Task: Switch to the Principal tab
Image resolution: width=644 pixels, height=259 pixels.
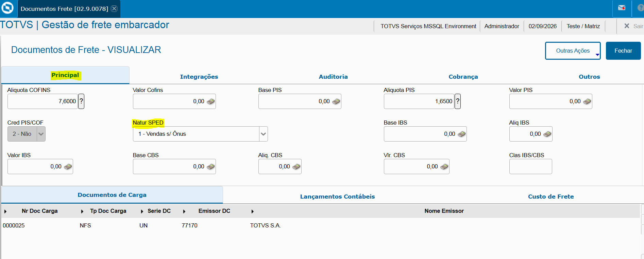Action: [x=65, y=75]
